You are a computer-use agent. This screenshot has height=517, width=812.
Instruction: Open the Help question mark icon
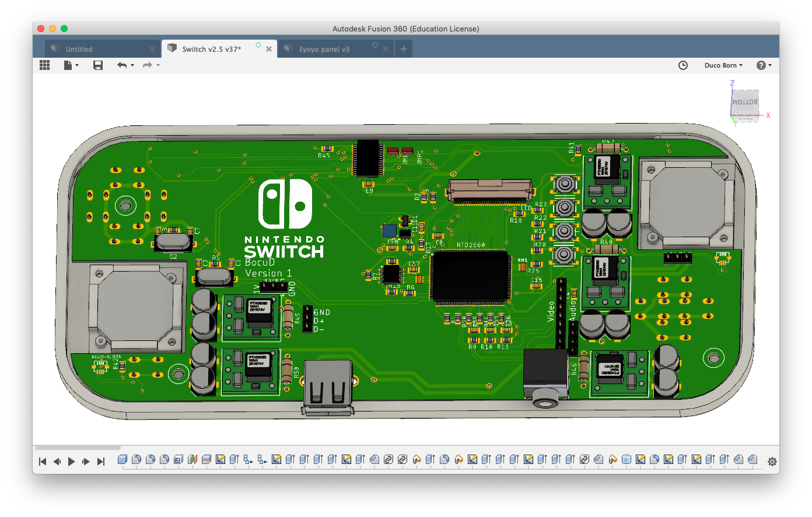(761, 65)
